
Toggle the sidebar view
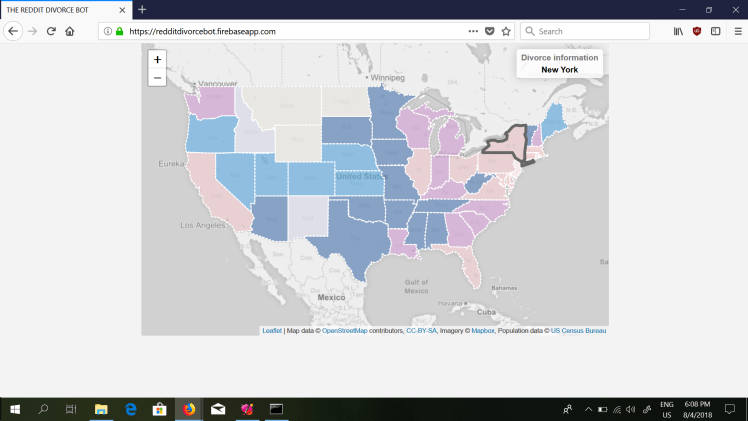[x=716, y=31]
